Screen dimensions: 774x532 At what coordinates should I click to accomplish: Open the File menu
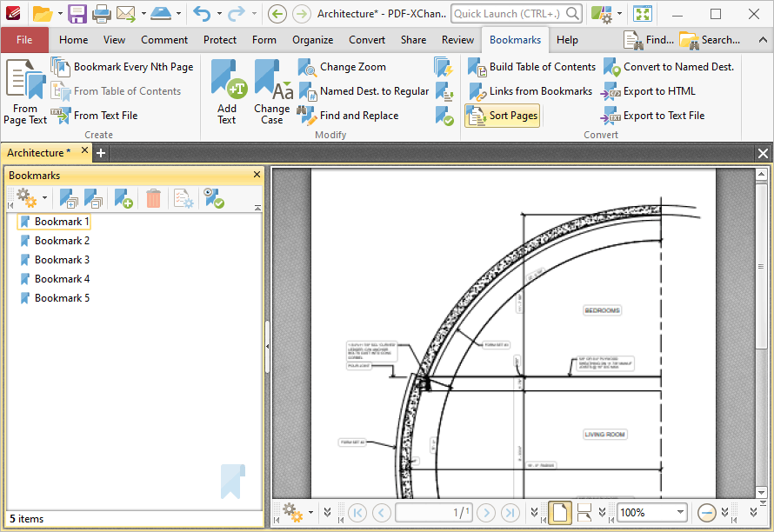[24, 39]
